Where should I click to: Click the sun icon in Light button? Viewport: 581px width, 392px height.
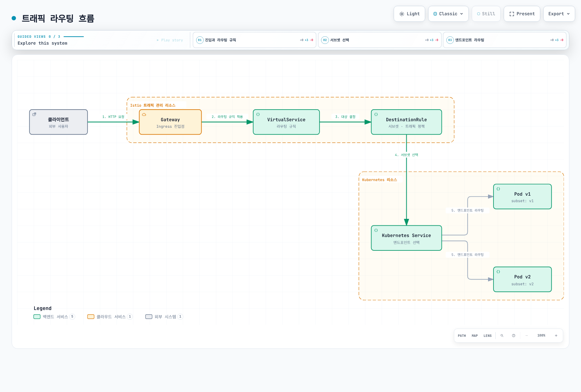pos(402,14)
